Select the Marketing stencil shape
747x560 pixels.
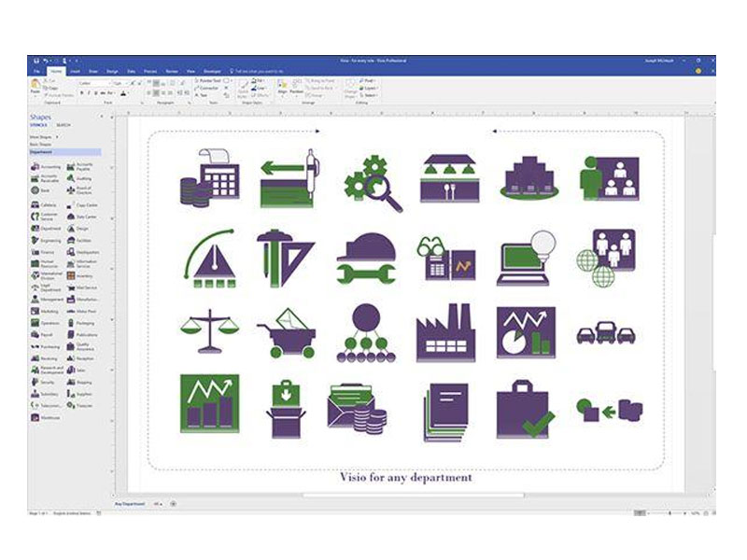(45, 312)
